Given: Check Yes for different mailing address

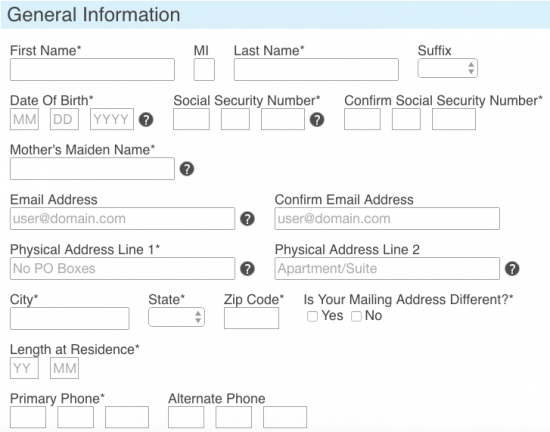Looking at the screenshot, I should pos(312,316).
